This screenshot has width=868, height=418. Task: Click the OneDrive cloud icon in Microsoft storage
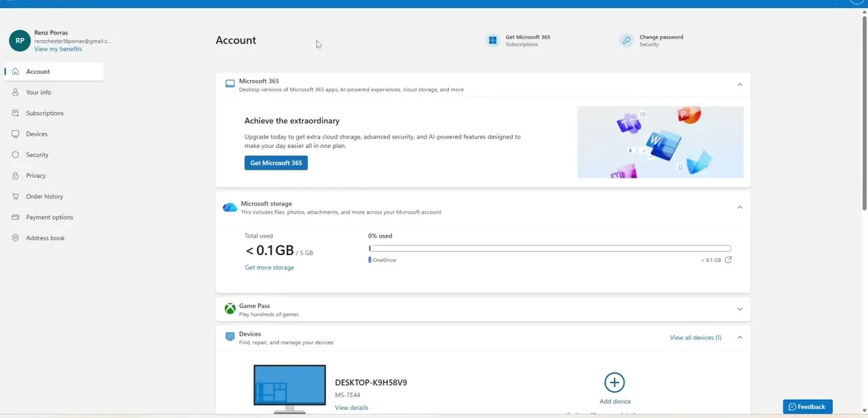click(230, 207)
